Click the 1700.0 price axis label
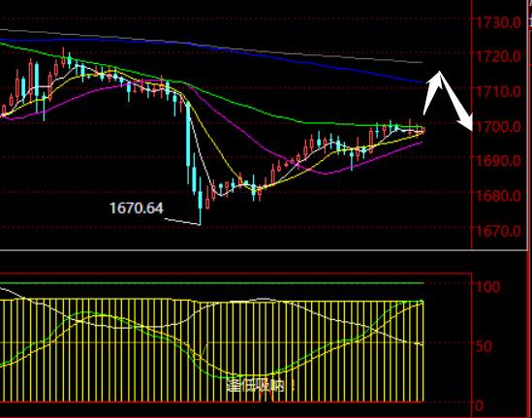 (x=498, y=127)
